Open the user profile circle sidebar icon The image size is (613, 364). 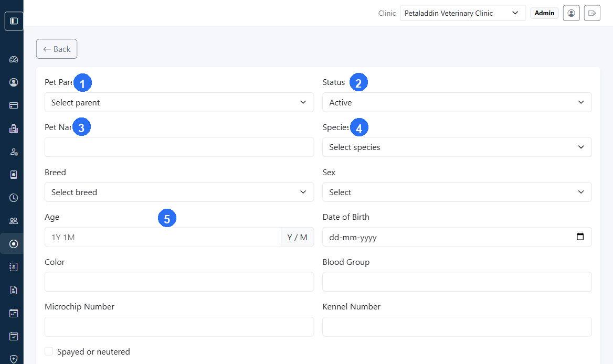[14, 82]
